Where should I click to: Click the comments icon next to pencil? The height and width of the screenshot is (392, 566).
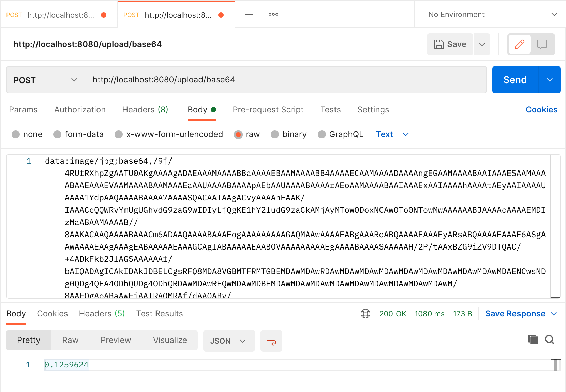coord(542,44)
